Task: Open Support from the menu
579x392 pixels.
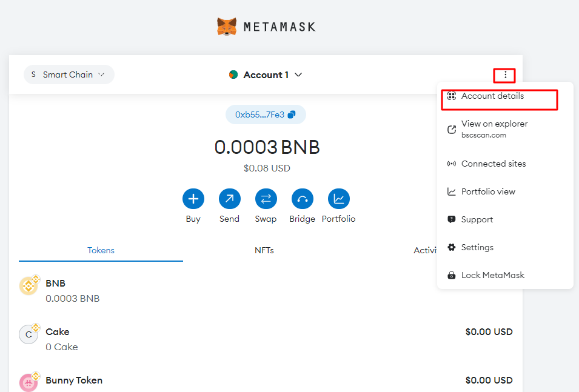Action: click(x=505, y=219)
